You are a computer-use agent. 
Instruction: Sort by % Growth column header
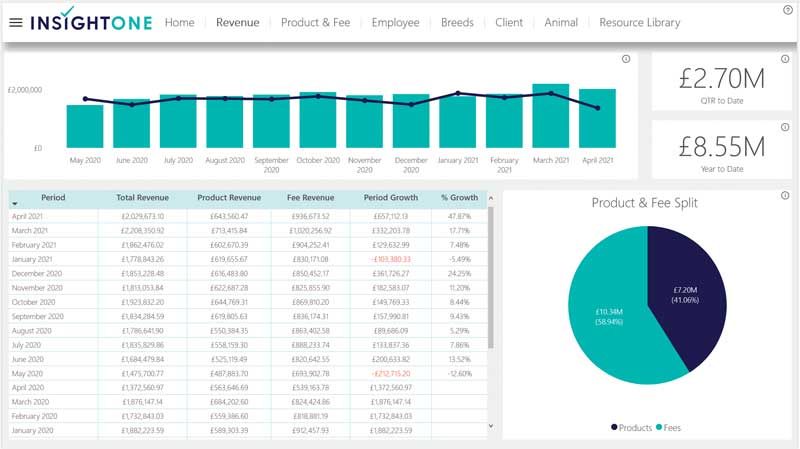pyautogui.click(x=459, y=197)
